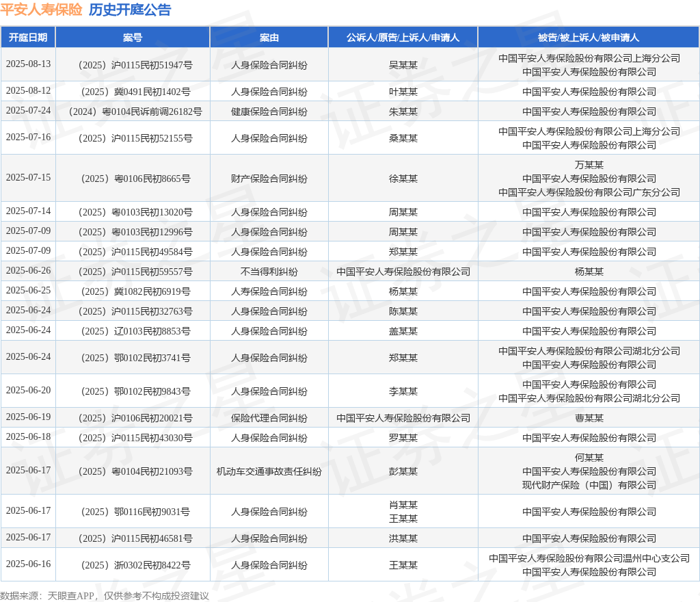Click plaintiff 桑某某
This screenshot has width=700, height=602.
coord(403,138)
